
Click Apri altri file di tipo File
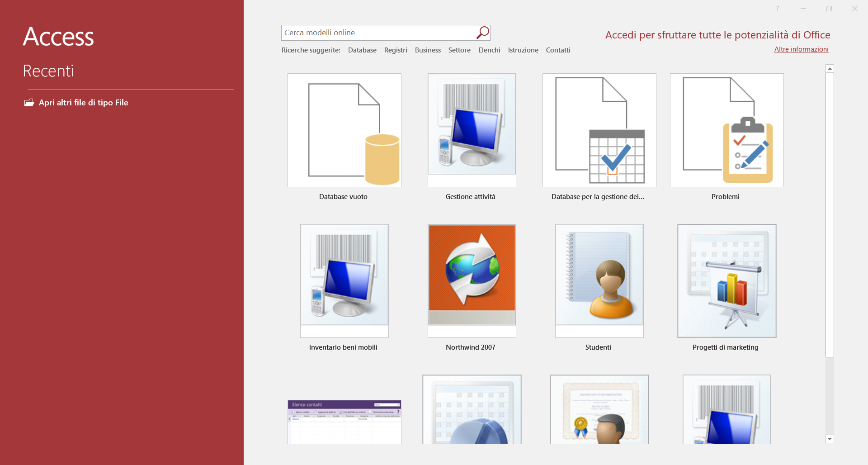click(x=83, y=103)
